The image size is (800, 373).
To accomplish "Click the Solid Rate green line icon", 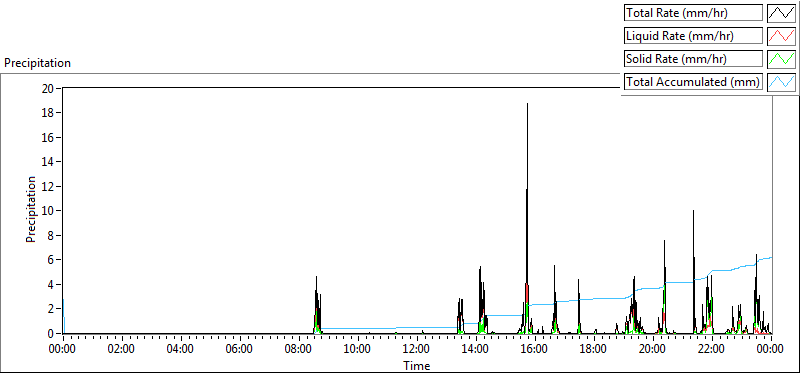I will pos(781,58).
